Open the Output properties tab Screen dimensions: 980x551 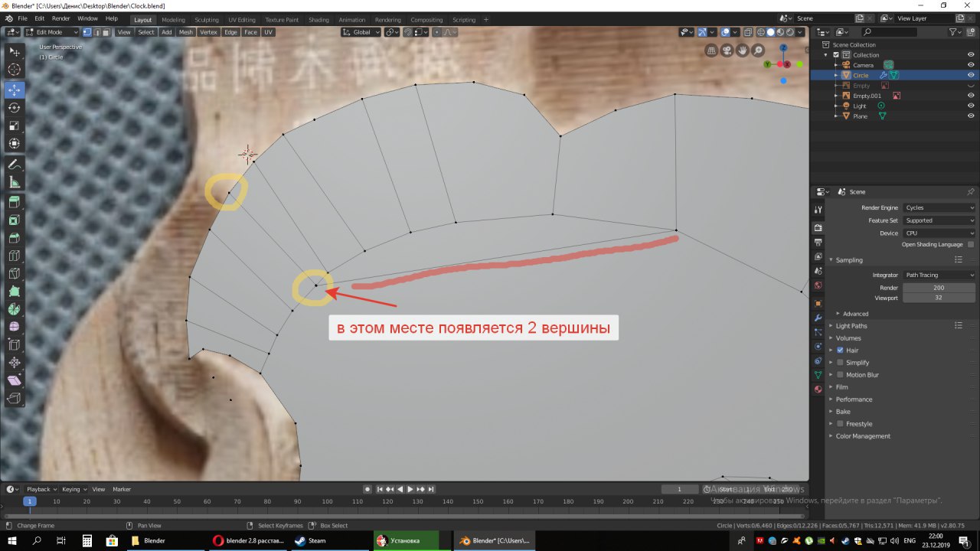tap(818, 243)
